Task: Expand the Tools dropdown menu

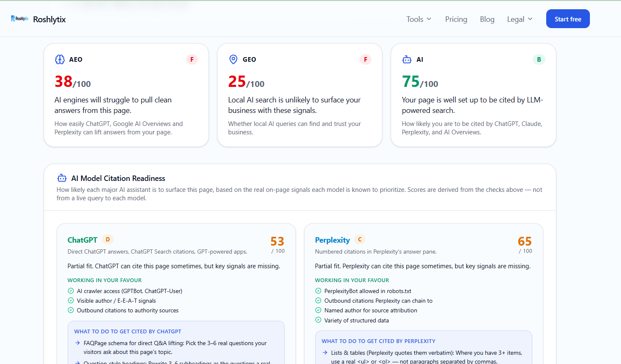Action: [x=419, y=19]
